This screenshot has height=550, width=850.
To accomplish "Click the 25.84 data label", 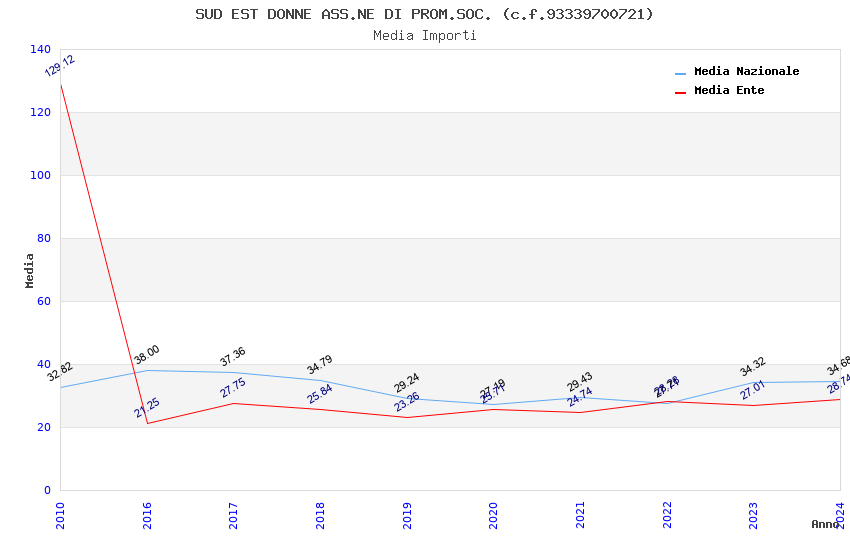I will 320,394.
